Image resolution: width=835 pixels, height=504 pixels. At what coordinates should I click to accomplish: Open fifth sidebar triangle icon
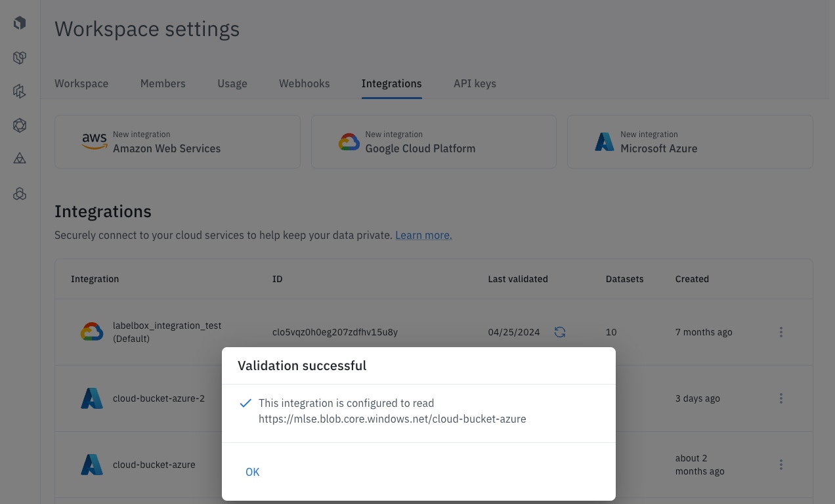(x=20, y=158)
